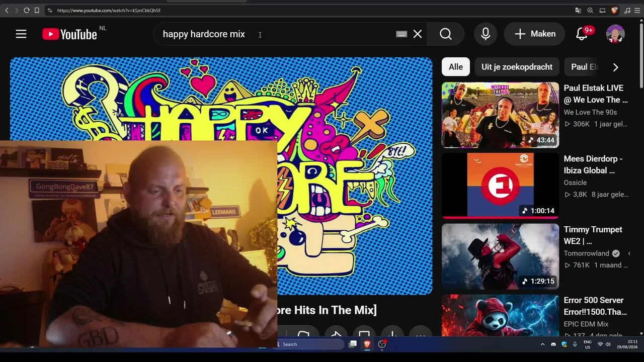644x362 pixels.
Task: Open the Paul Elstak LIVE video title
Action: click(x=596, y=94)
